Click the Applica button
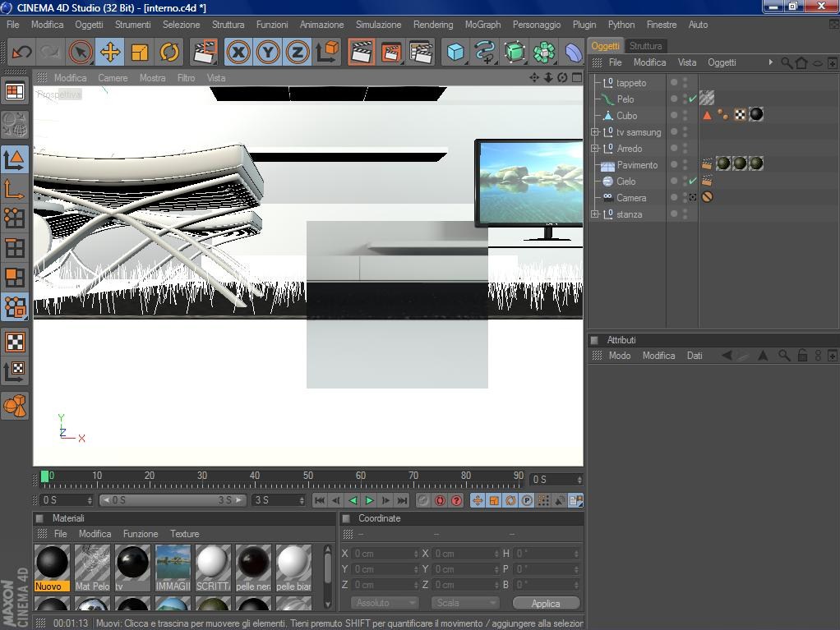The image size is (840, 630). pos(545,603)
